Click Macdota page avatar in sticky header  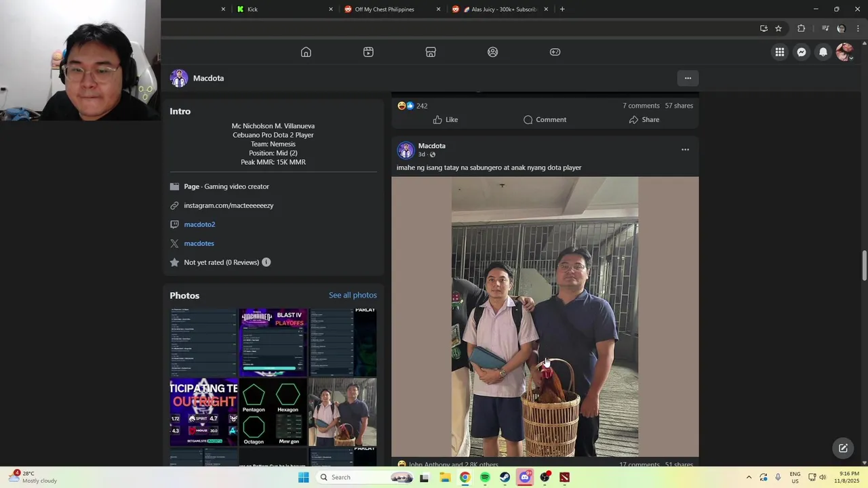179,78
